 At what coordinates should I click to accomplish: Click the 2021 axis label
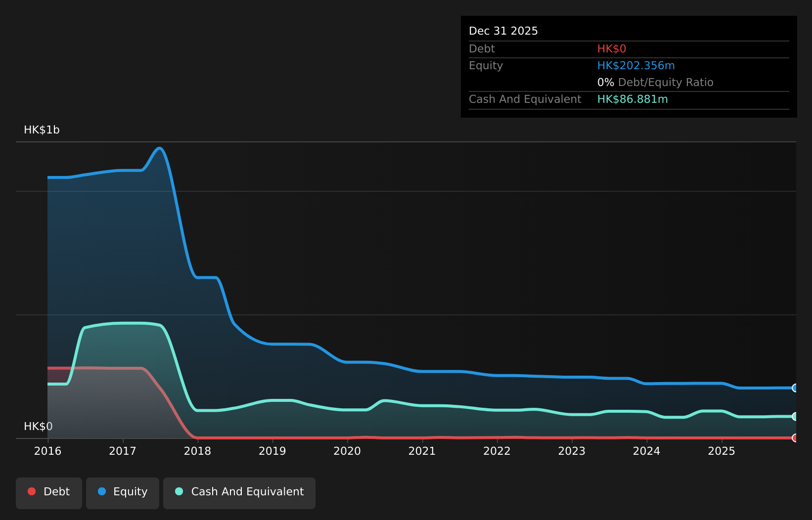click(422, 451)
